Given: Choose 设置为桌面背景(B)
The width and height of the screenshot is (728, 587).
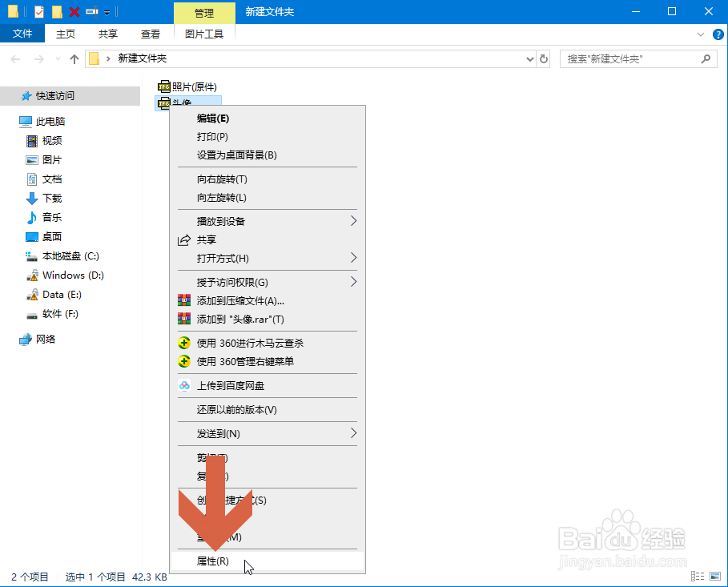Looking at the screenshot, I should (267, 155).
